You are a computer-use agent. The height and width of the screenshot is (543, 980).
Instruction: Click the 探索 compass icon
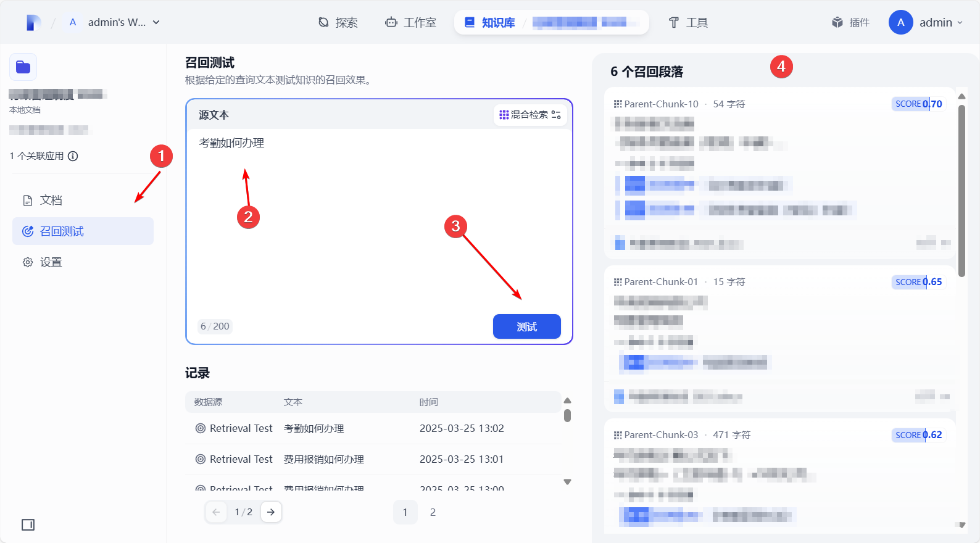coord(323,23)
